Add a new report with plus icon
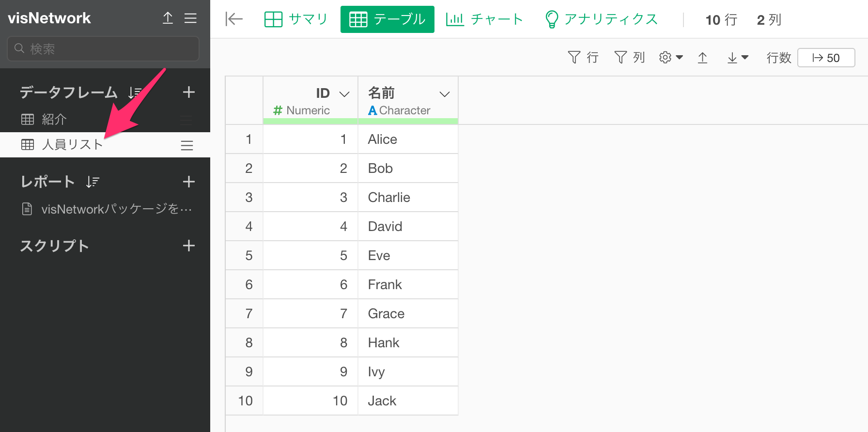The height and width of the screenshot is (432, 868). point(188,182)
